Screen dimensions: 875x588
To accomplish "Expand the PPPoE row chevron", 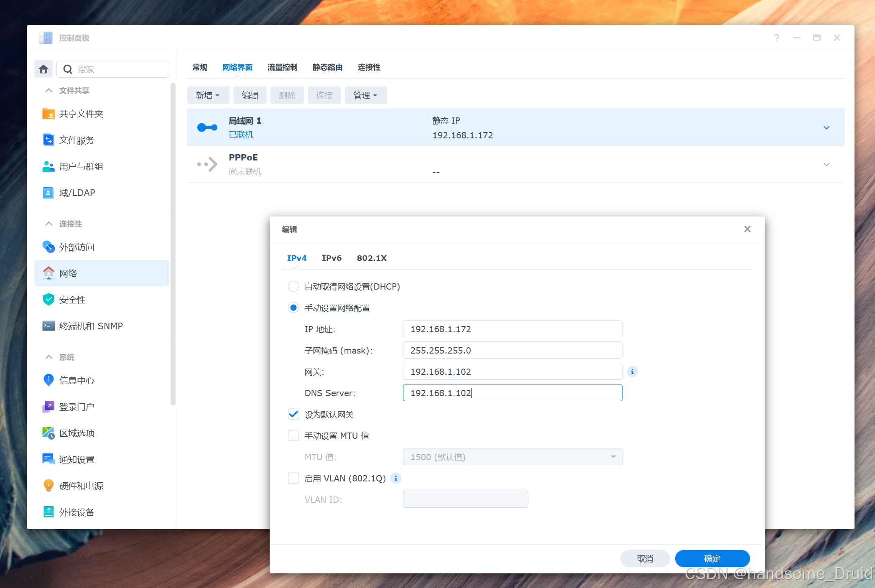I will coord(826,164).
